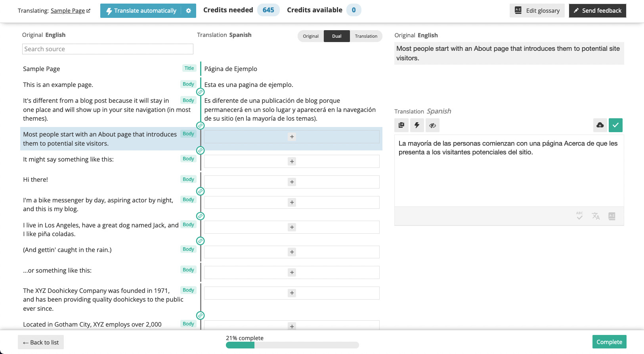
Task: Click join icon below 'Hi there!' segment
Action: tap(201, 191)
